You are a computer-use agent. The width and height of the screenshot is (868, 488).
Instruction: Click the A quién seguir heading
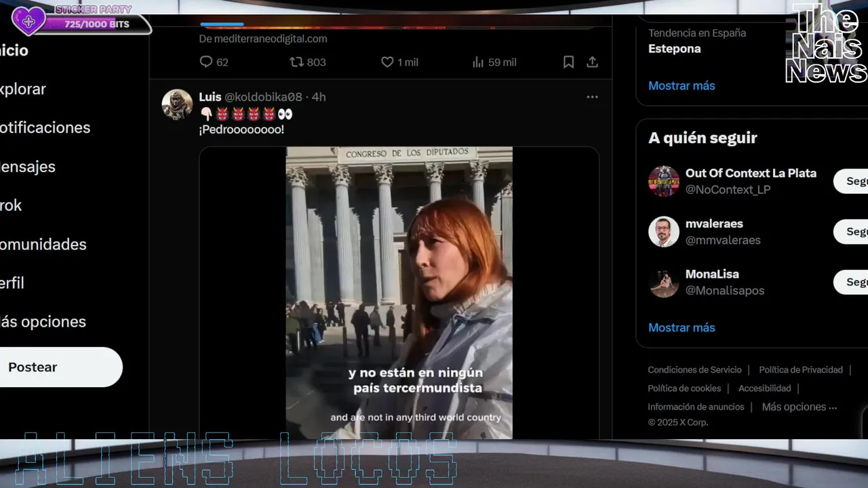pos(703,138)
